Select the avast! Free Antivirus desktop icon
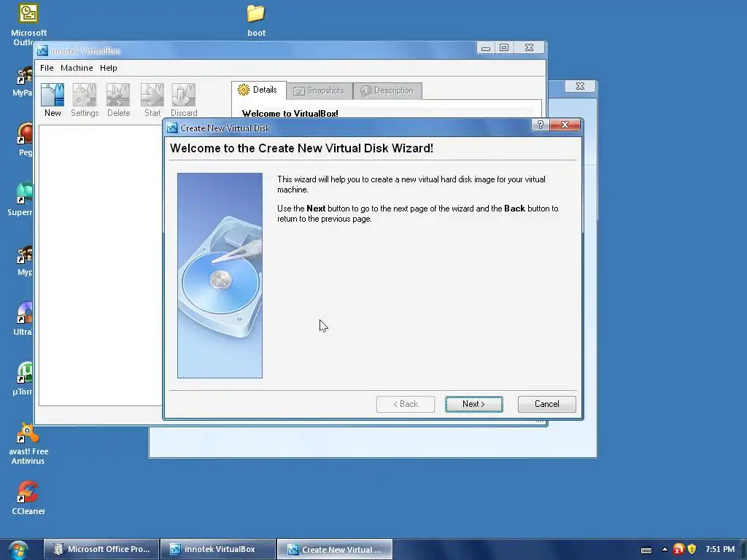 tap(28, 444)
